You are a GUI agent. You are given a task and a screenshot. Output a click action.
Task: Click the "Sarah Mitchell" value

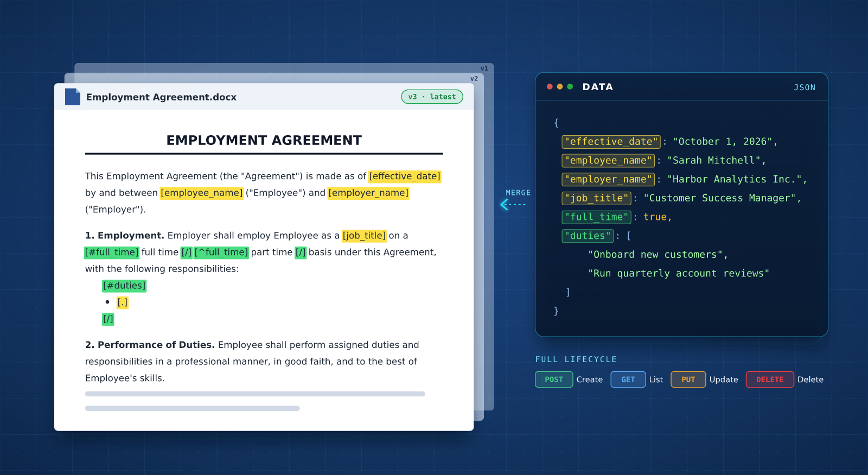pyautogui.click(x=713, y=161)
